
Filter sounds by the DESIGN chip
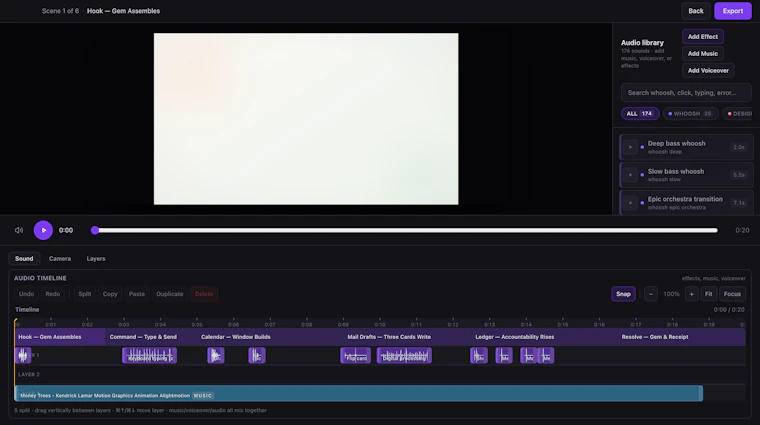click(x=739, y=113)
